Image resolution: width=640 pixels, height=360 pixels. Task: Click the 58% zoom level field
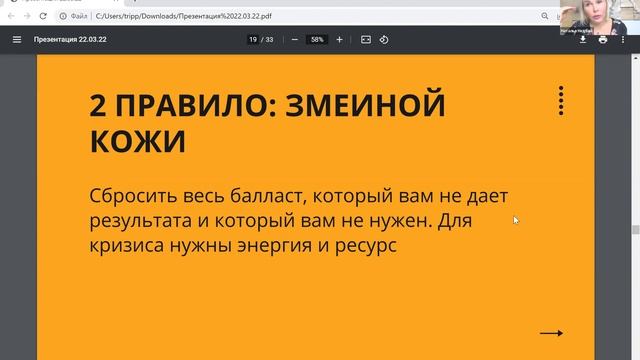click(317, 40)
